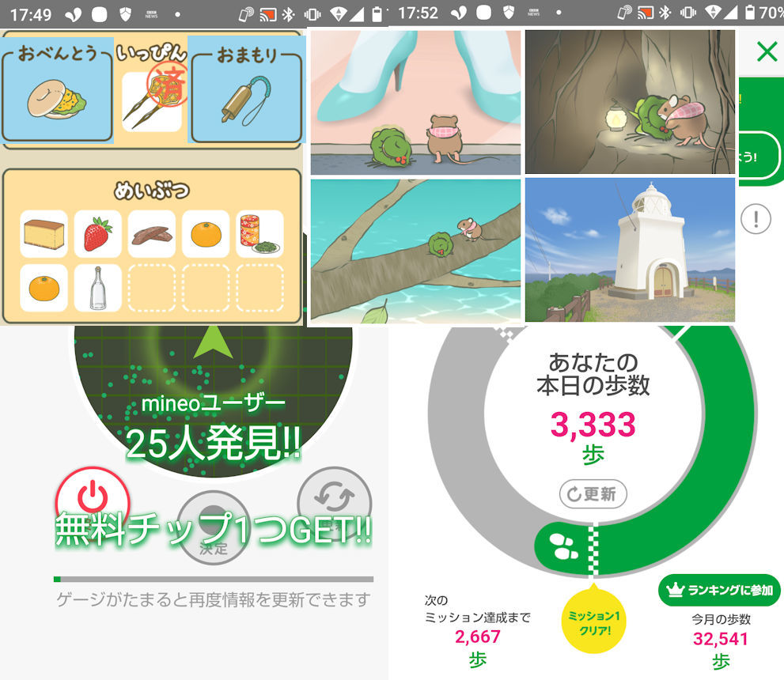Viewport: 784px width, 680px height.
Task: Tap the 無料チップ1つGET!! banner
Action: [214, 529]
